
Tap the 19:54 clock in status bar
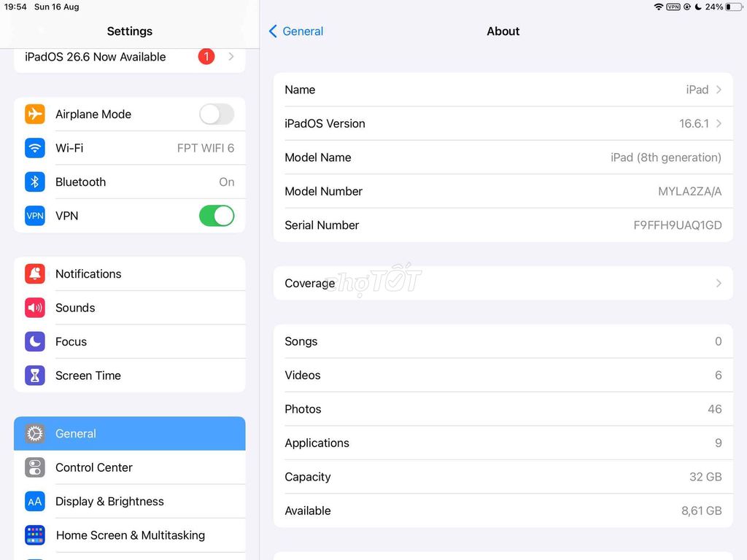(15, 7)
